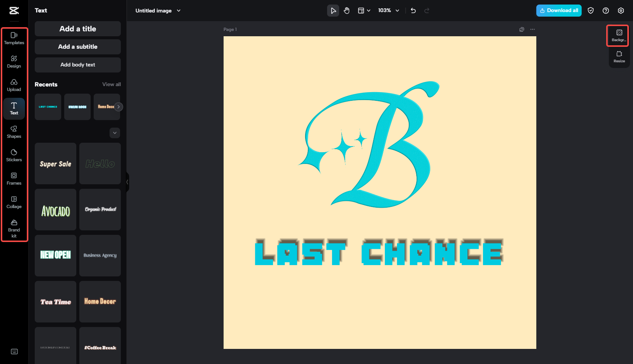Open the Resize tool
This screenshot has height=364, width=633.
pyautogui.click(x=619, y=57)
